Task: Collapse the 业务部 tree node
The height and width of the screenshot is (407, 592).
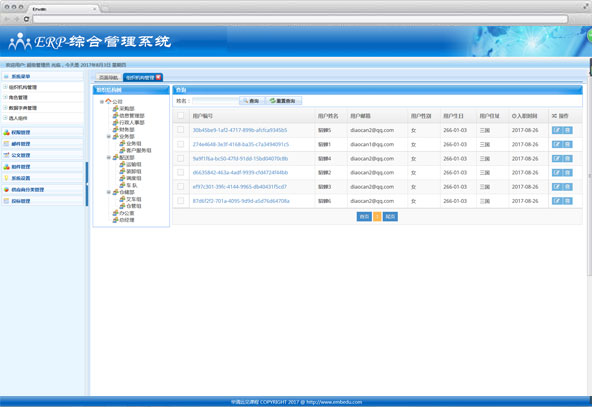Action: click(108, 136)
